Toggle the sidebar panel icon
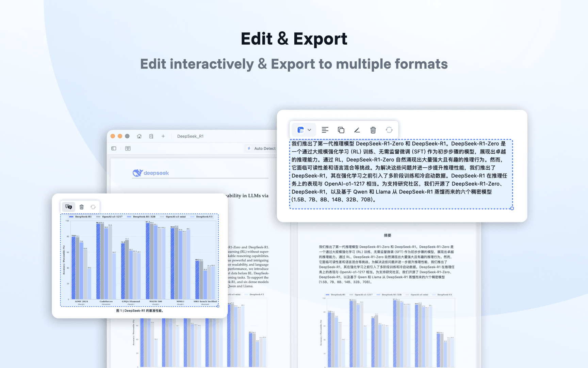The height and width of the screenshot is (368, 588). [x=114, y=149]
